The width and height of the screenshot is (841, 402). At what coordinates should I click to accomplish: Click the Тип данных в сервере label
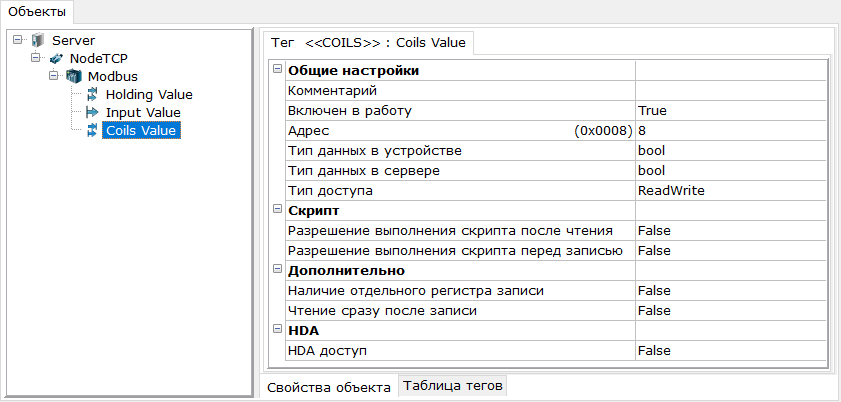(x=364, y=170)
